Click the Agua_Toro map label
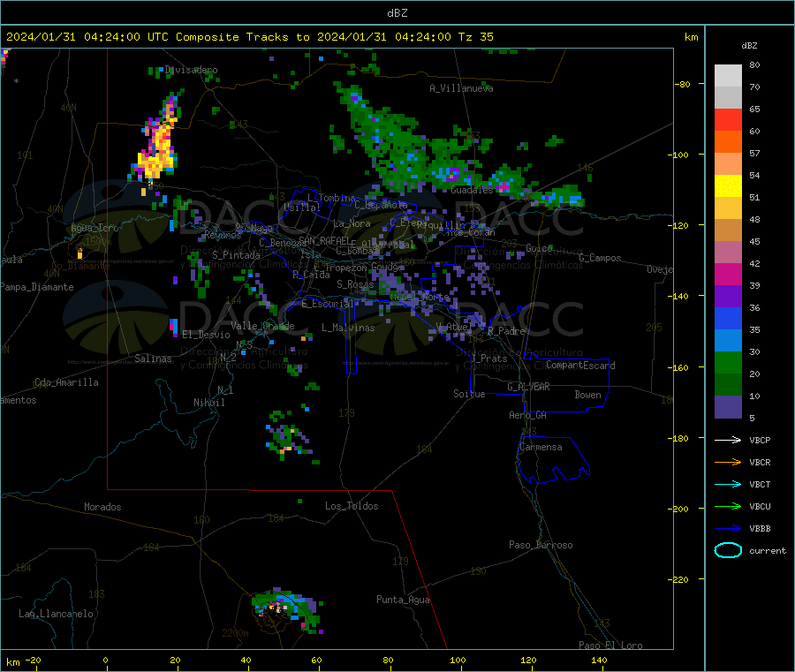The width and height of the screenshot is (795, 672). pos(95,228)
